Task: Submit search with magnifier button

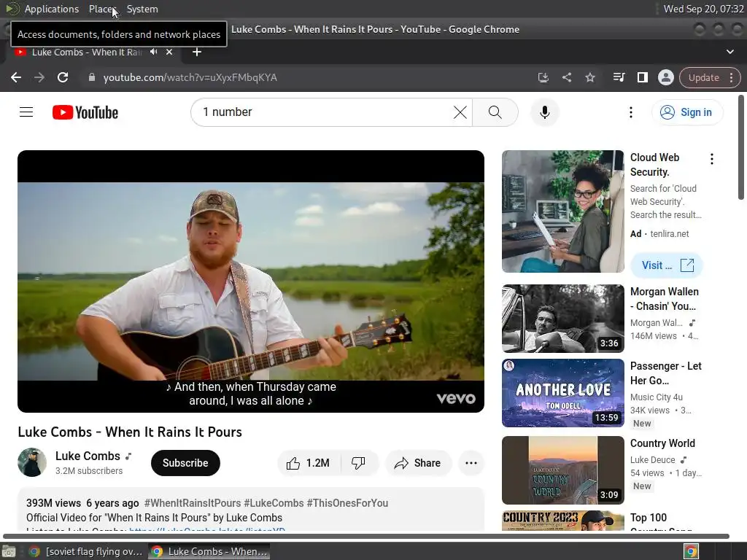Action: coord(495,112)
